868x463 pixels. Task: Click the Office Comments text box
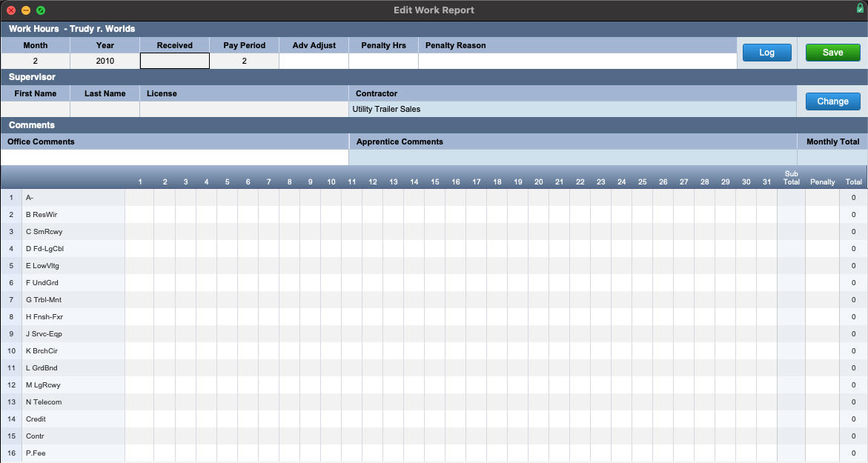(174, 158)
